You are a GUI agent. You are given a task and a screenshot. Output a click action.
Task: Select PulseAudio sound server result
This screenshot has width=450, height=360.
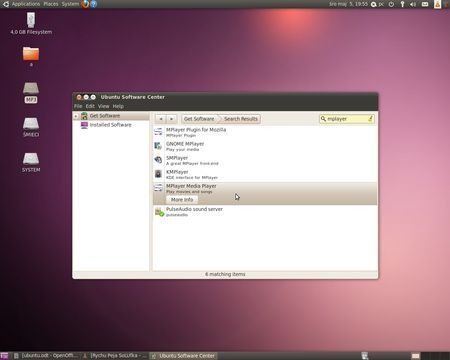[x=265, y=211]
